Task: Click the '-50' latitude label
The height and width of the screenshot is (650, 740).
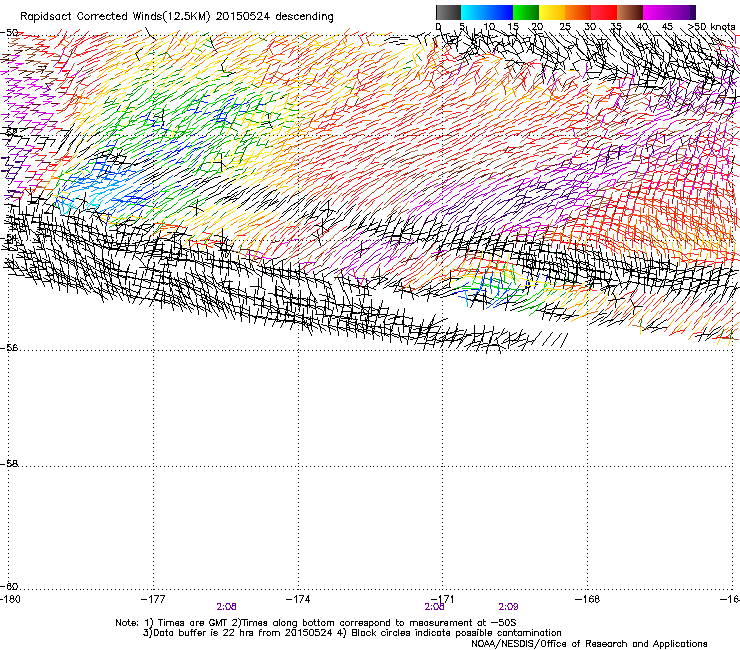Action: [9, 32]
